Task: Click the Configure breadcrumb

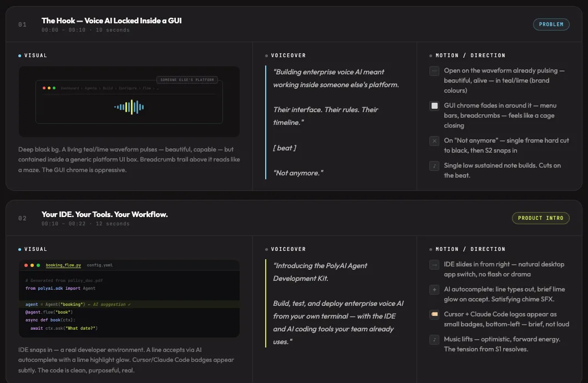Action: pos(128,88)
